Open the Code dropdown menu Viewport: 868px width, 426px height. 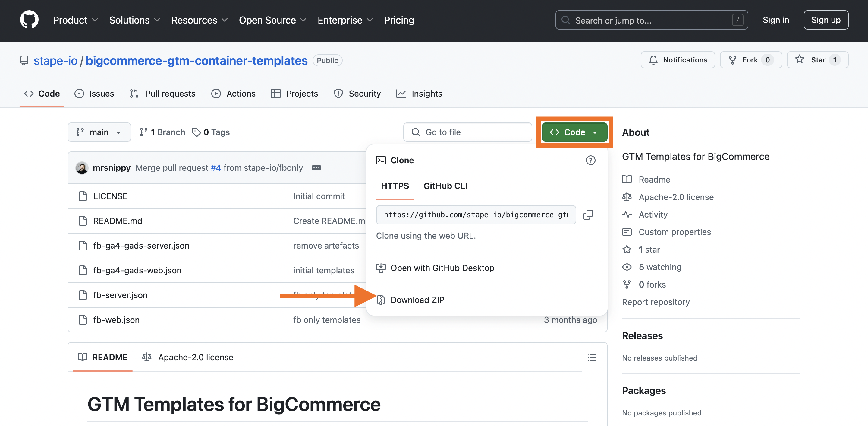coord(574,132)
